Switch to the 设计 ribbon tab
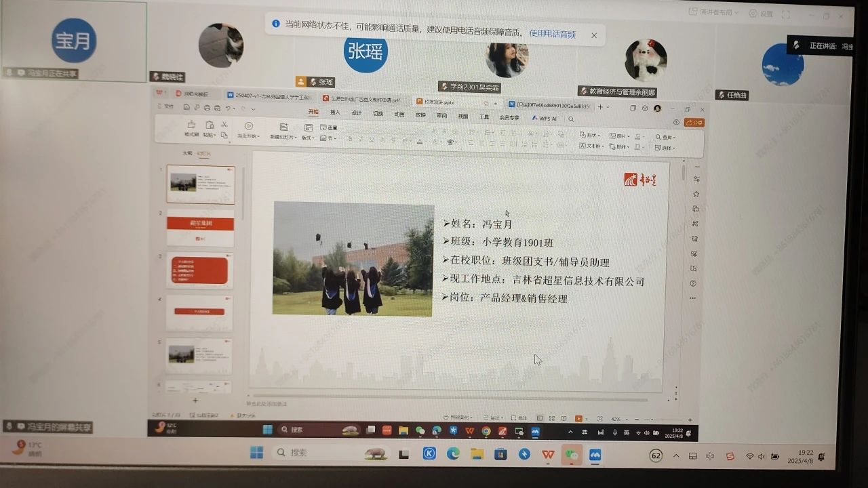 (x=357, y=113)
